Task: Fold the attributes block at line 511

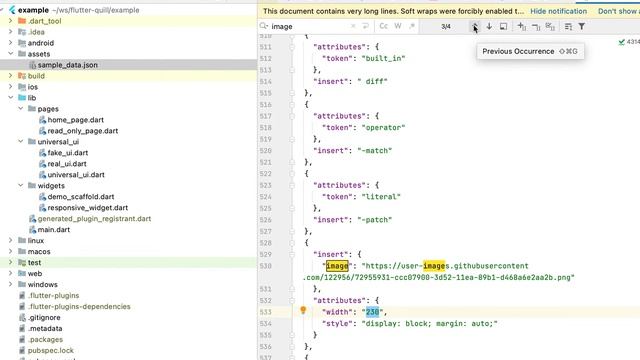Action: [292, 47]
